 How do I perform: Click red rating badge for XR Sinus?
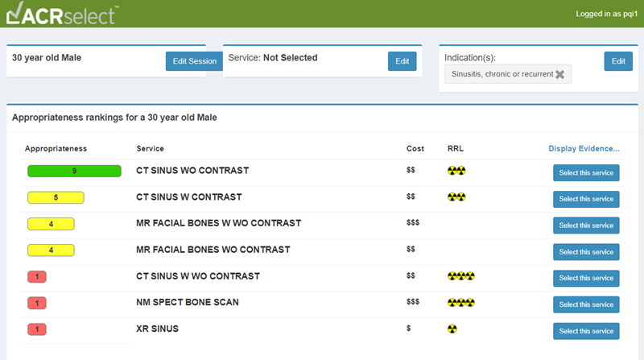click(37, 329)
